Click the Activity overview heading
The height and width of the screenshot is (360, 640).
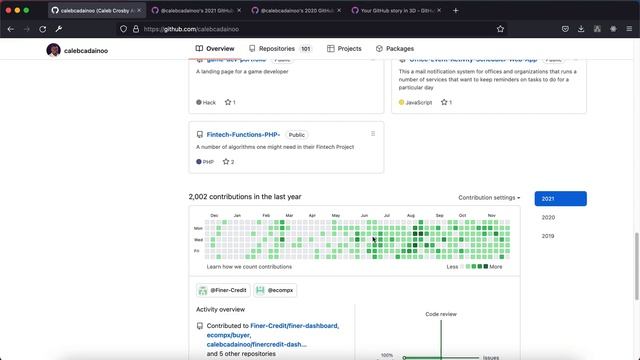[220, 309]
